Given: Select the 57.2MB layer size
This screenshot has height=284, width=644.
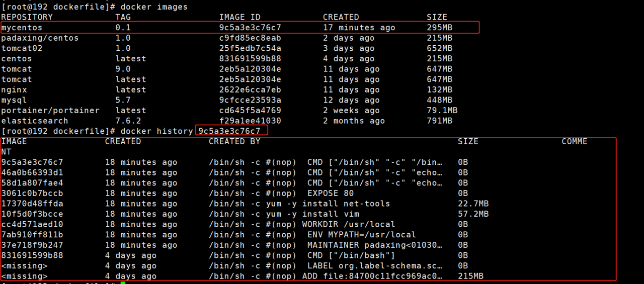Looking at the screenshot, I should pyautogui.click(x=473, y=214).
